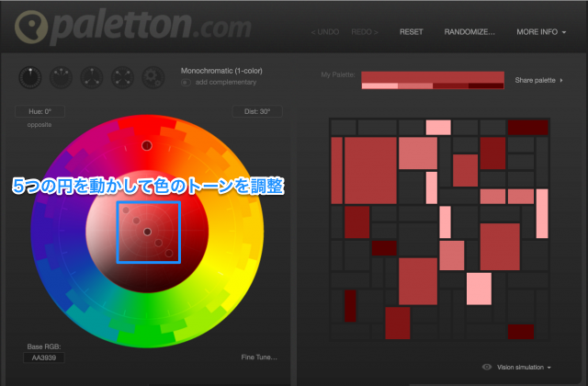Open the Hue: 0° value box
The width and height of the screenshot is (588, 386).
click(x=40, y=111)
